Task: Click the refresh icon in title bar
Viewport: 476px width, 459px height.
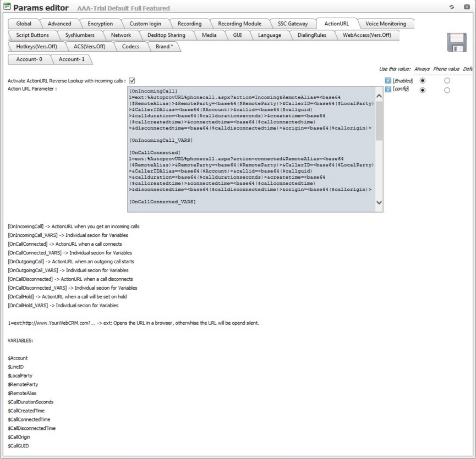Action: 451,7
